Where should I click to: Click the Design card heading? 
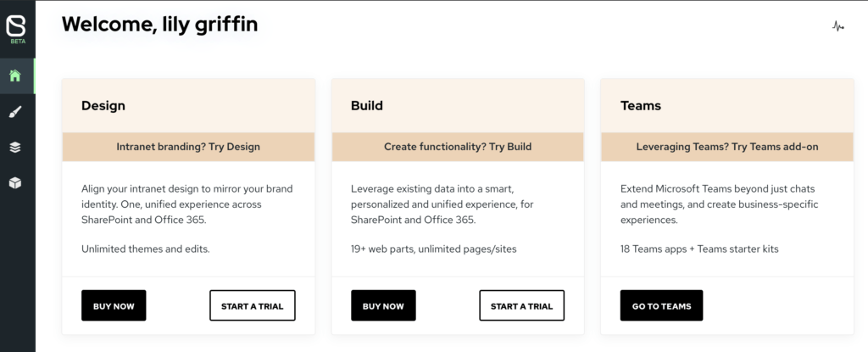(x=103, y=106)
